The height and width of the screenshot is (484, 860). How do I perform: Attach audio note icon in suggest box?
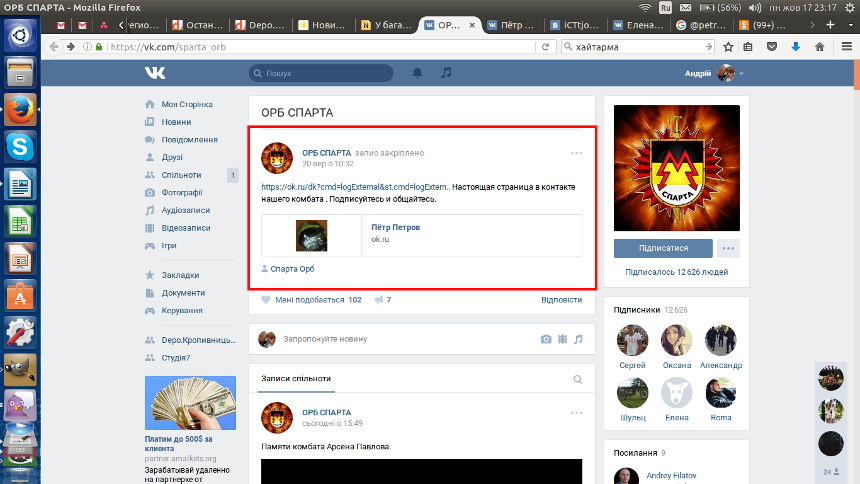(578, 339)
